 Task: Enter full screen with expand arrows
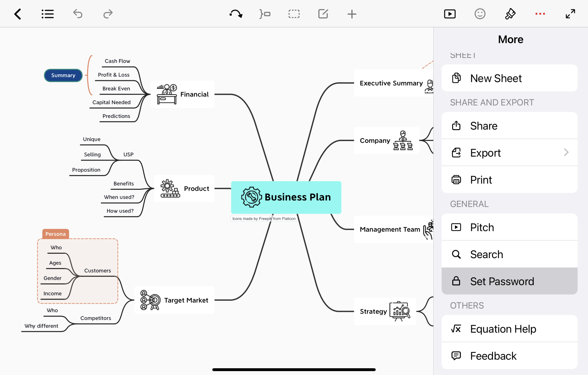tap(570, 14)
